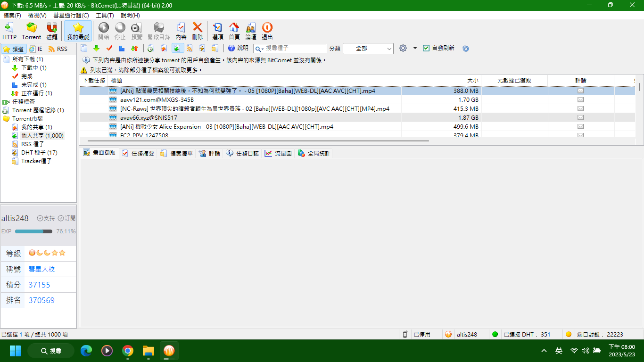644x362 pixels.
Task: Click the green downloading-filter arrow in the secondary toolbar
Action: (x=97, y=48)
